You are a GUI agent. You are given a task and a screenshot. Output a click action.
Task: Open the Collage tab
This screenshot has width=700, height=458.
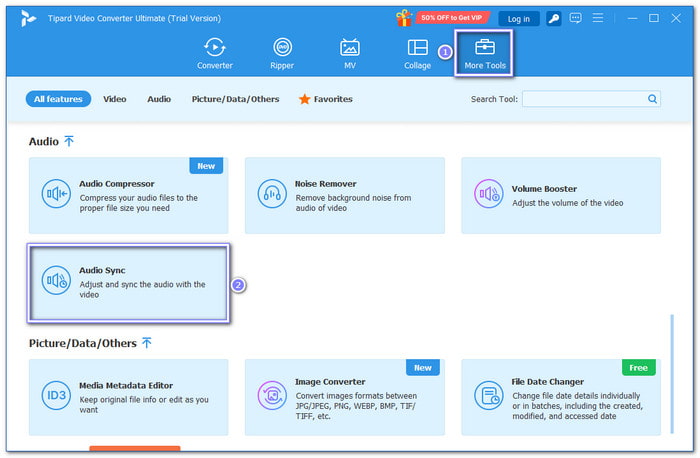coord(417,54)
